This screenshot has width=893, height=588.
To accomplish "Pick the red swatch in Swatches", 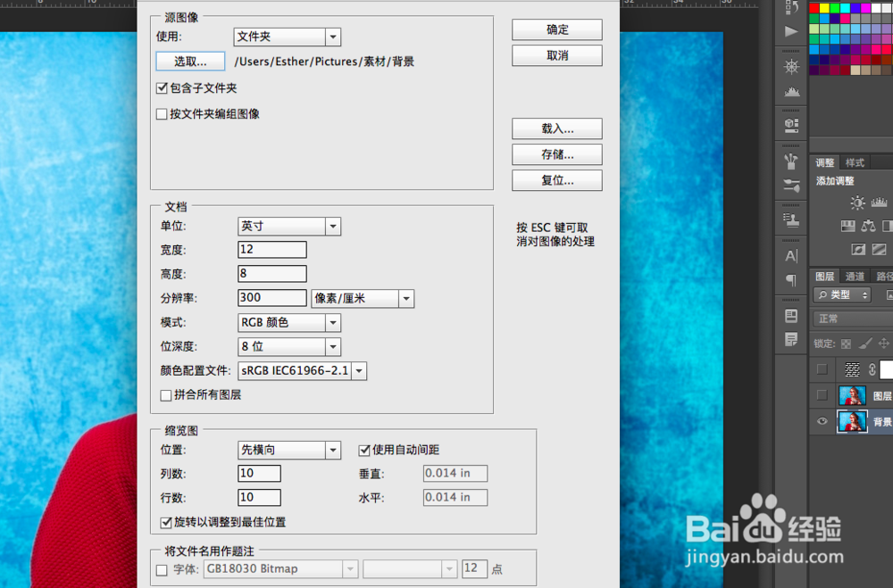I will (x=814, y=8).
